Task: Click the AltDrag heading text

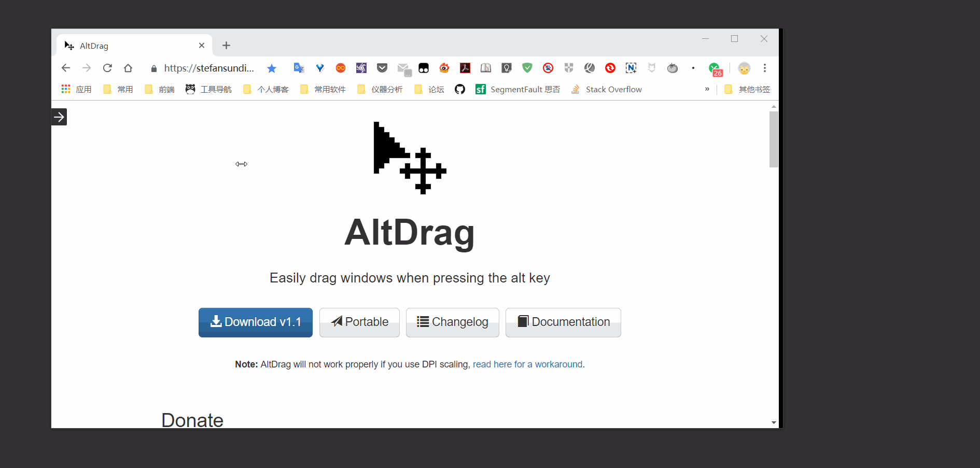Action: [410, 233]
